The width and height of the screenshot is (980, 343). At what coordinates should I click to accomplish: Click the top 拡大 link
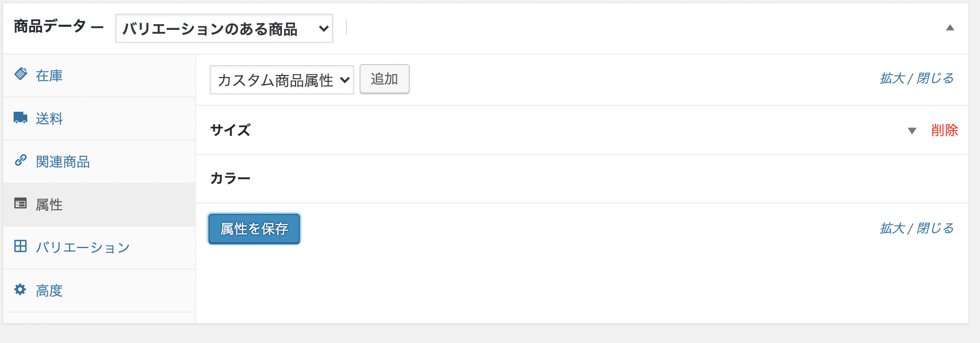click(x=892, y=79)
